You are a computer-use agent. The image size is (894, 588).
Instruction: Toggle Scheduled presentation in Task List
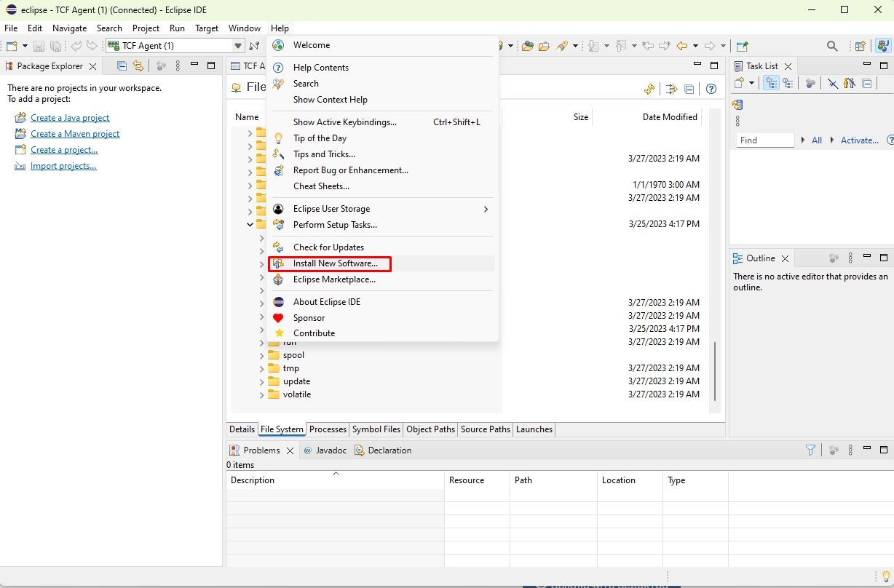pos(788,84)
